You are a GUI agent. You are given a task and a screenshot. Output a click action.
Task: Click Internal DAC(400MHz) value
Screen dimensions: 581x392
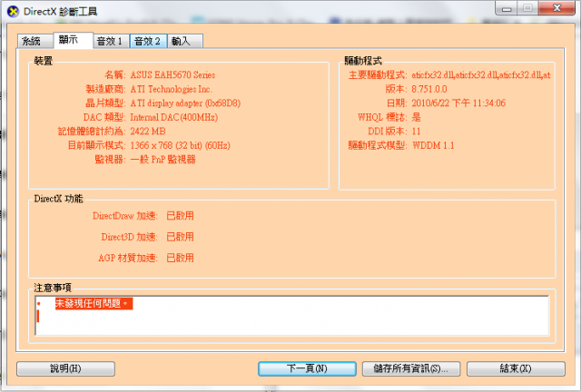173,117
